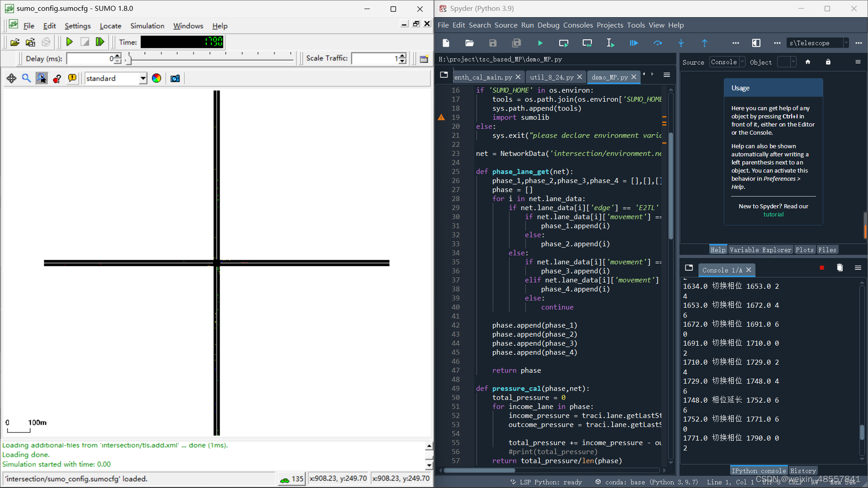This screenshot has height=488, width=868.
Task: Switch to enth_cal_main.py editor tab
Action: (x=483, y=77)
